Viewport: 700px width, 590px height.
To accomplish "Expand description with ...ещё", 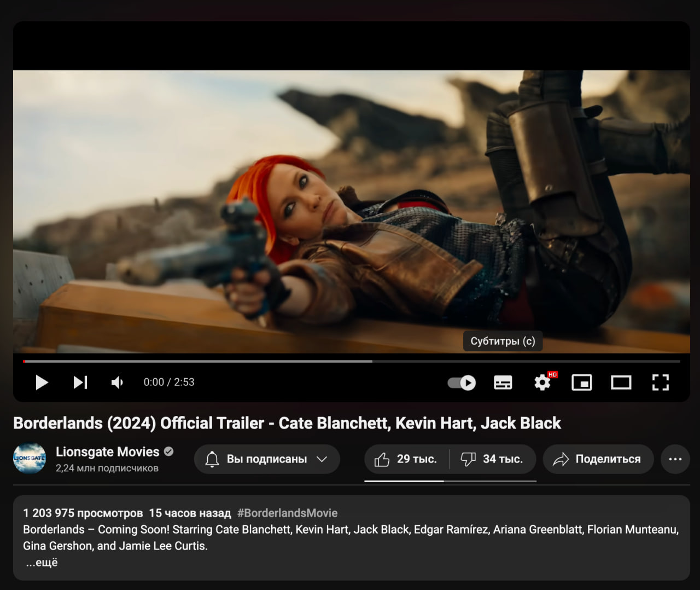I will [42, 563].
